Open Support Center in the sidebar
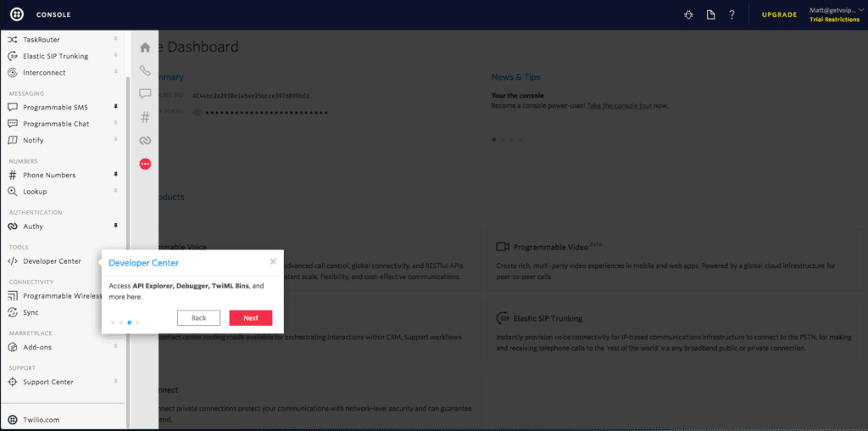This screenshot has width=868, height=431. pos(48,383)
